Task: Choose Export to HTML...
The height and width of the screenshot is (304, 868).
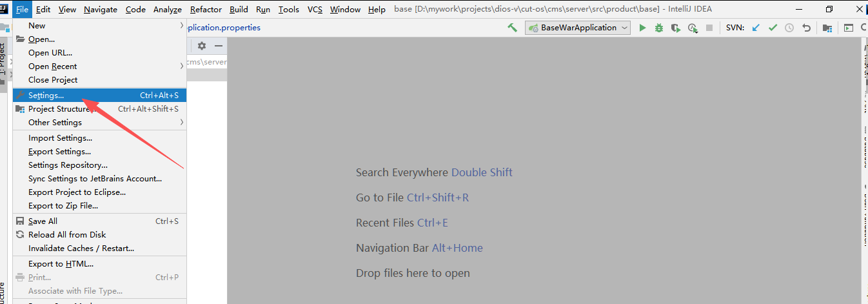Action: coord(99,264)
